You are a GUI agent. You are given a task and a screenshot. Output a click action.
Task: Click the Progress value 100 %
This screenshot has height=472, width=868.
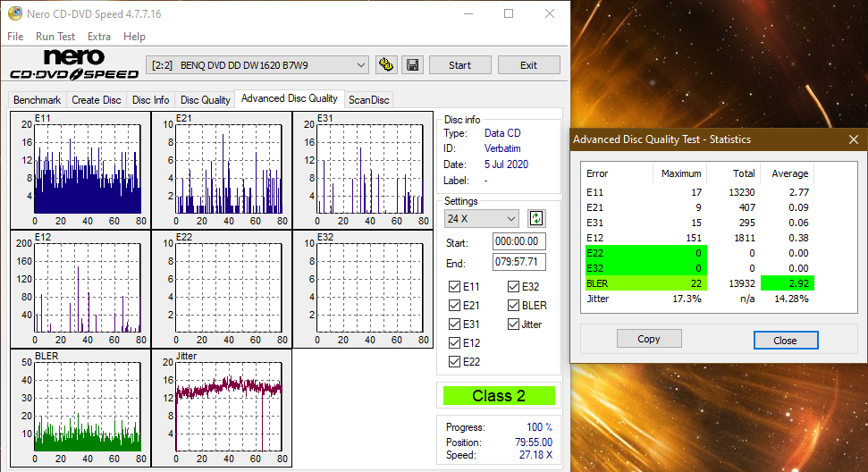539,427
